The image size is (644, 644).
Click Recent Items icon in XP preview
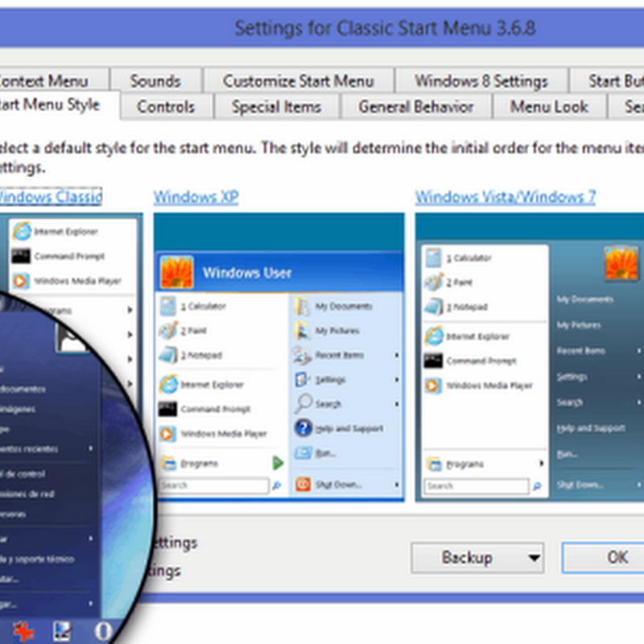point(303,356)
